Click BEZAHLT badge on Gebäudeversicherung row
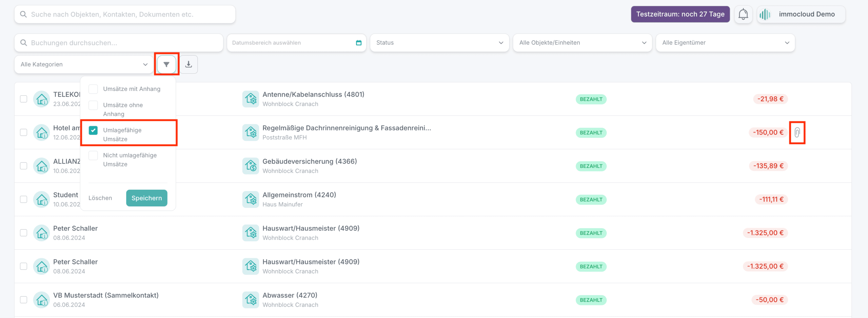 coord(591,166)
